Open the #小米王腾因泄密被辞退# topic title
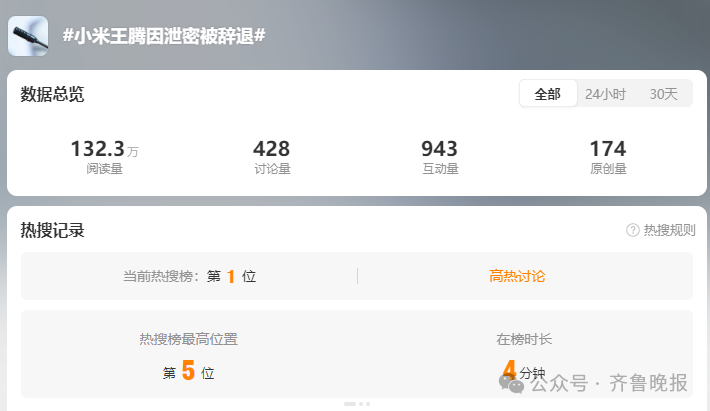 tap(164, 36)
